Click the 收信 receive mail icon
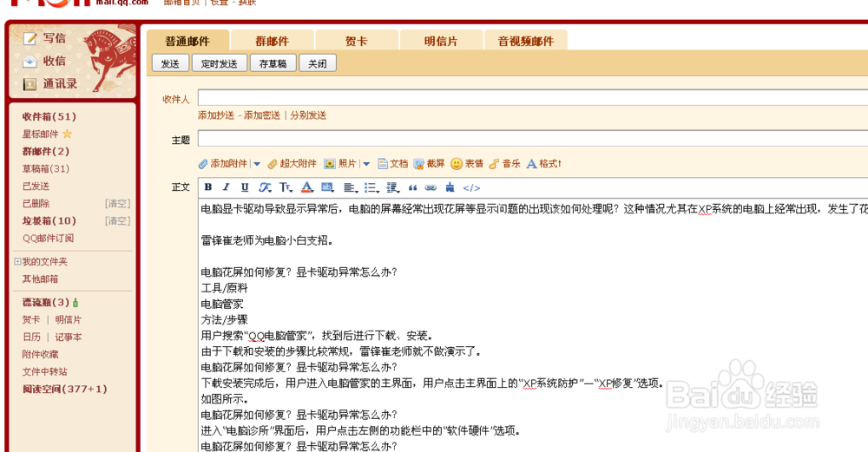The width and height of the screenshot is (868, 452). click(x=30, y=62)
